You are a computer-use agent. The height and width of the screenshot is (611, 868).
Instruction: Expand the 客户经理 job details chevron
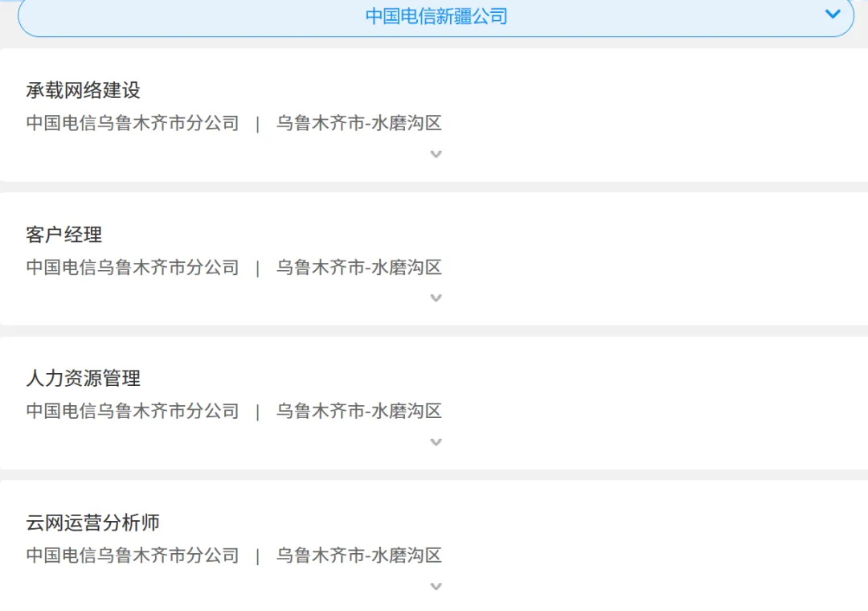436,298
